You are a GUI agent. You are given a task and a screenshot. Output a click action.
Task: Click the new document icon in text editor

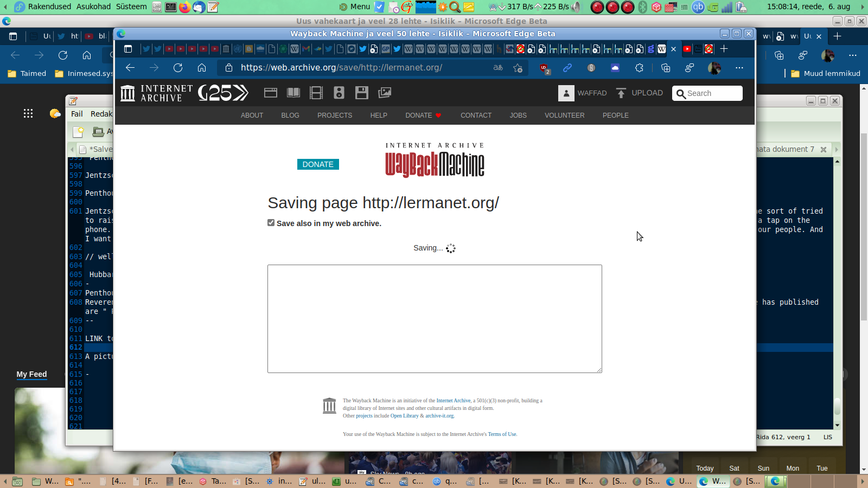tap(79, 131)
